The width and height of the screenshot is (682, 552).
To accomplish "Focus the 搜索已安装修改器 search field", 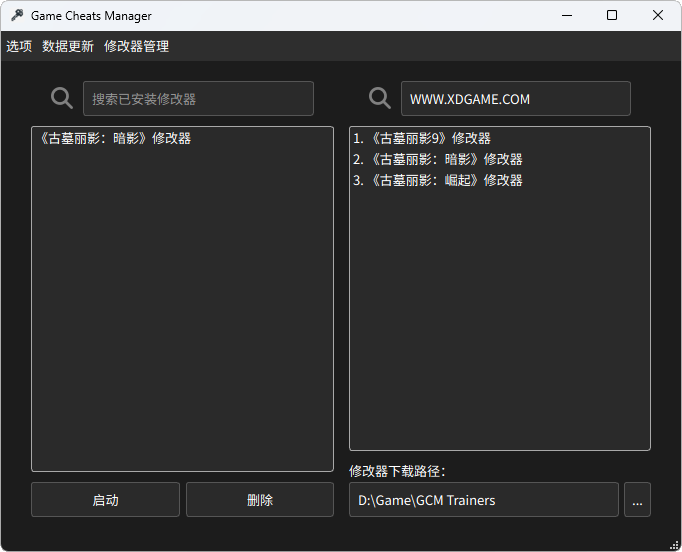I will (198, 99).
